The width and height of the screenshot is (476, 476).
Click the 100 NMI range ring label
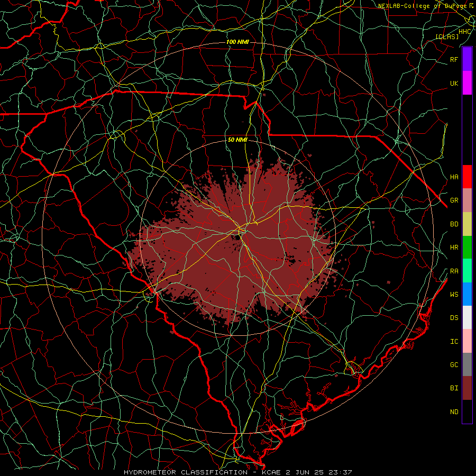[237, 42]
